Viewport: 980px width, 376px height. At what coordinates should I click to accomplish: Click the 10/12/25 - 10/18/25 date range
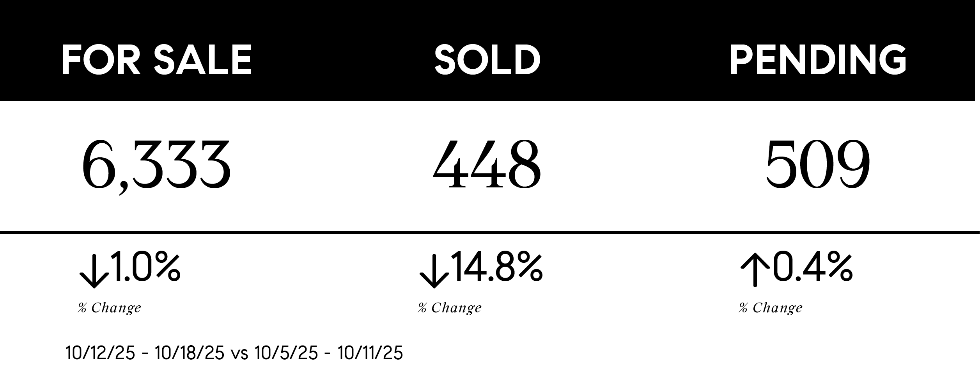(x=145, y=354)
